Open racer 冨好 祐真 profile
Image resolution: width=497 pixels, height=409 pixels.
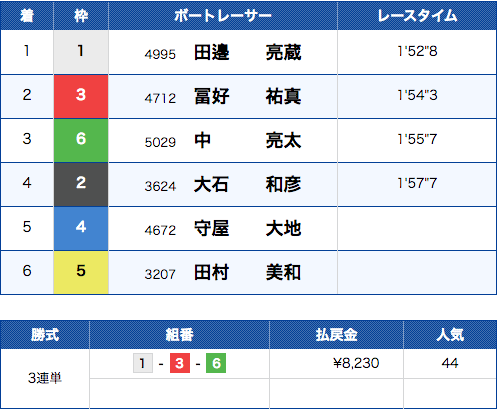(248, 97)
